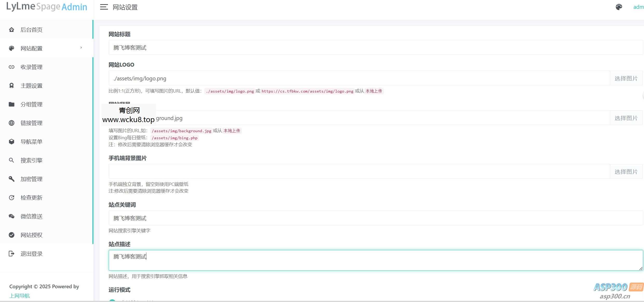Open the 导航菜单 sidebar item
The width and height of the screenshot is (644, 302).
(31, 142)
